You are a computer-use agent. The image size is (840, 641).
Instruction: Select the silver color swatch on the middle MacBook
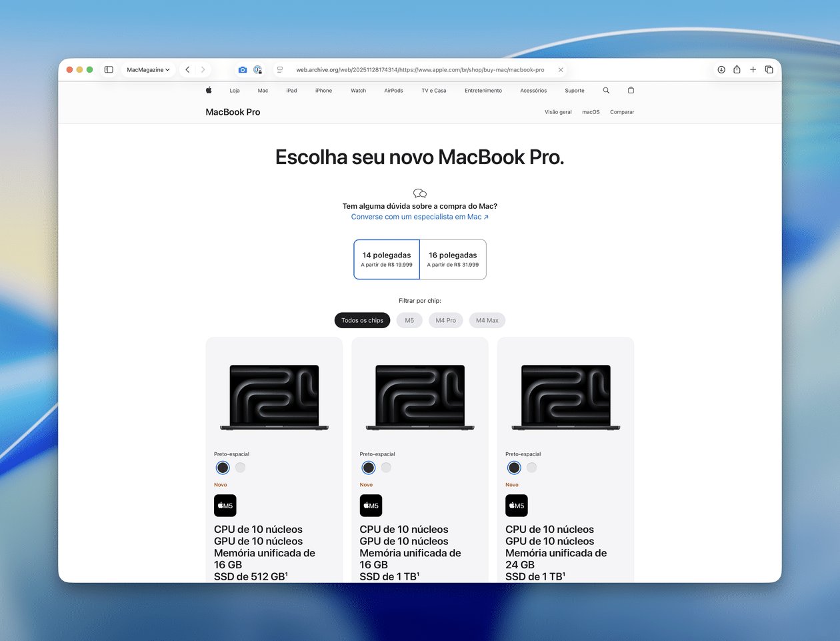(385, 468)
